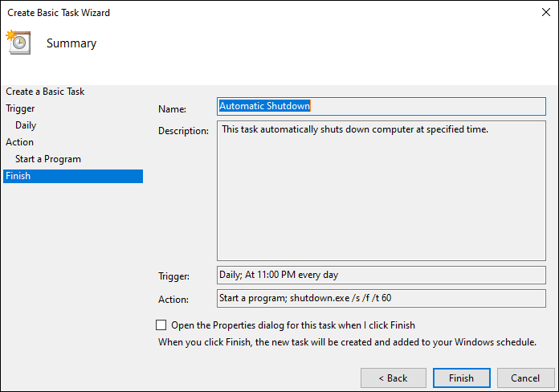The height and width of the screenshot is (392, 559).
Task: Select the highlighted Finish step in sidebar
Action: point(73,176)
